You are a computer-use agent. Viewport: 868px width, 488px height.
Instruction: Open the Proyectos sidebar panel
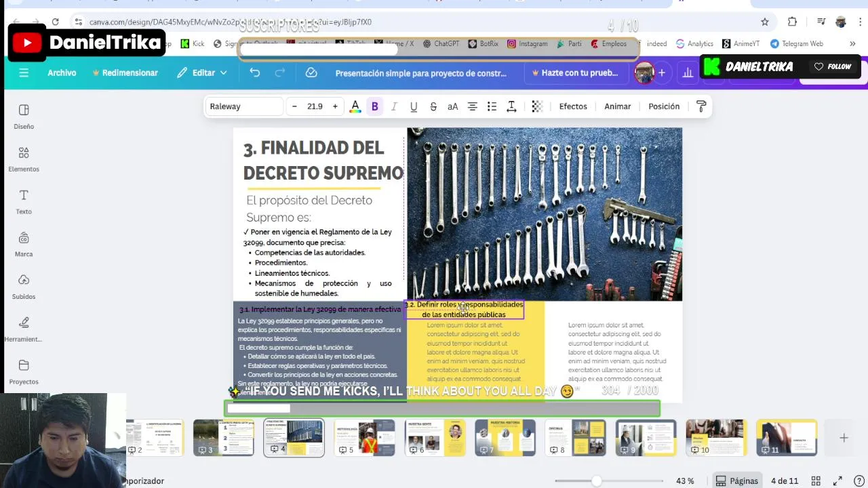point(24,372)
